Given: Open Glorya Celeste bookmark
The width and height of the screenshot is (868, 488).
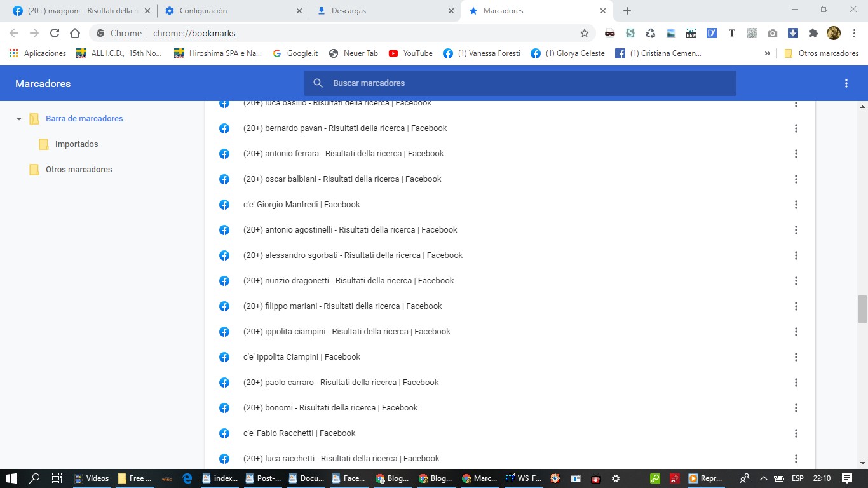Looking at the screenshot, I should pyautogui.click(x=568, y=53).
